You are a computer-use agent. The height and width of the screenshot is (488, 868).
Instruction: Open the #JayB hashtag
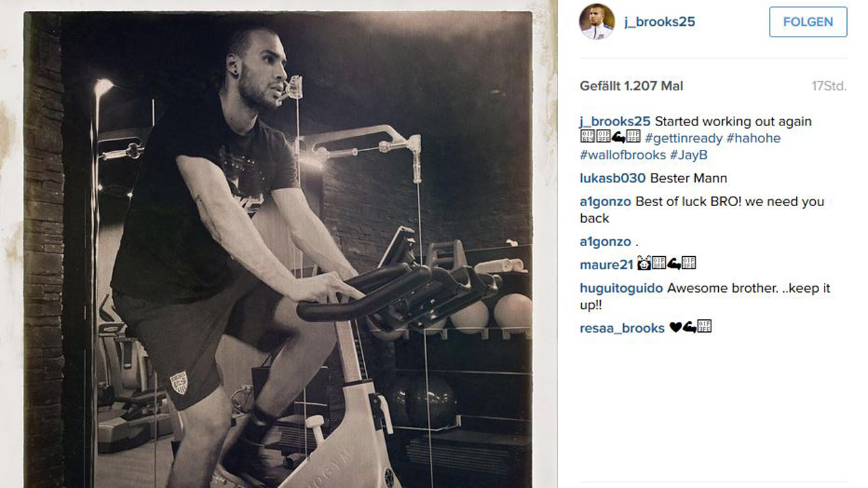pyautogui.click(x=688, y=155)
